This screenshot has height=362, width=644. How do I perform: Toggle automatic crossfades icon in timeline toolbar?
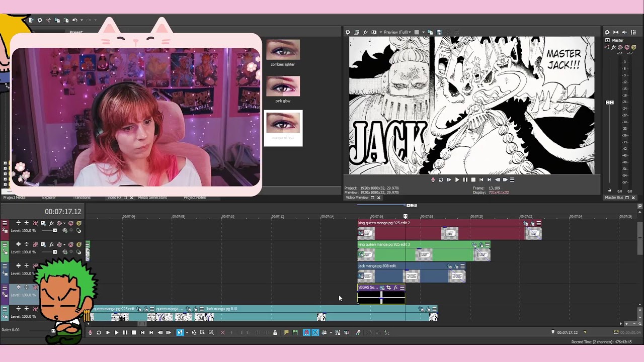coord(315,332)
